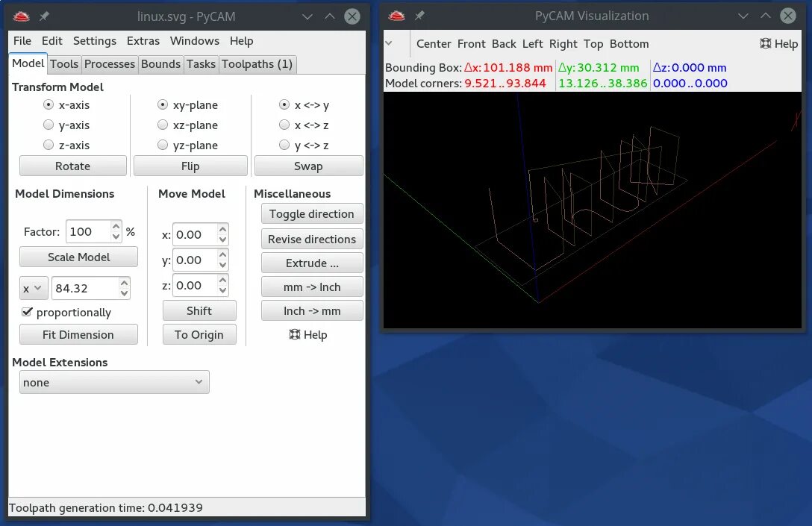This screenshot has width=812, height=526.
Task: Open the Settings menu
Action: [x=95, y=41]
